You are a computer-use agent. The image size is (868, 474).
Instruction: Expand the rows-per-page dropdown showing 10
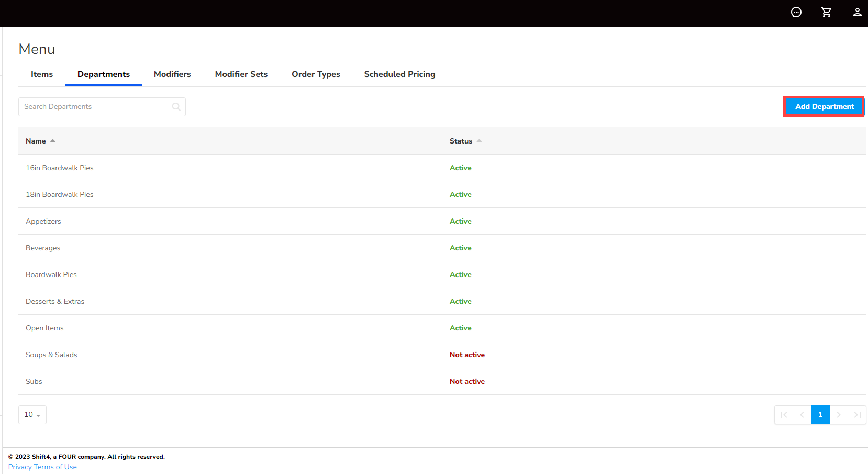click(x=32, y=415)
